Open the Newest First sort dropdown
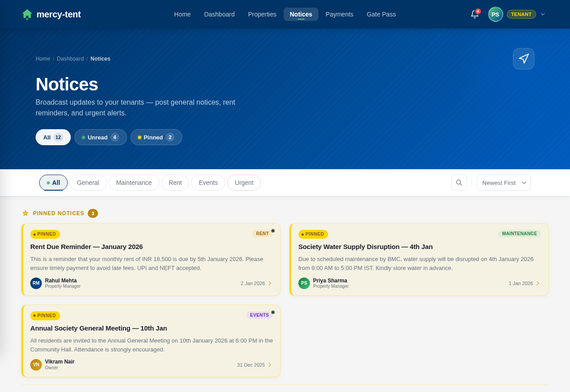The height and width of the screenshot is (392, 570). coord(503,183)
